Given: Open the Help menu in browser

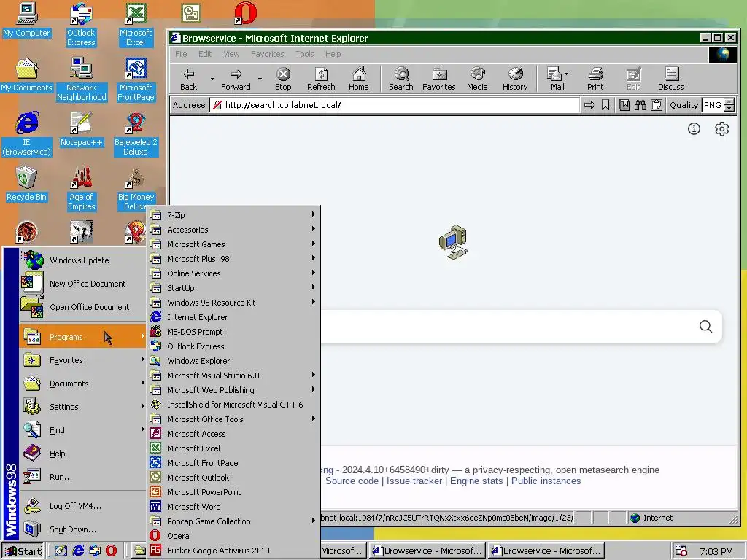Looking at the screenshot, I should pyautogui.click(x=333, y=54).
